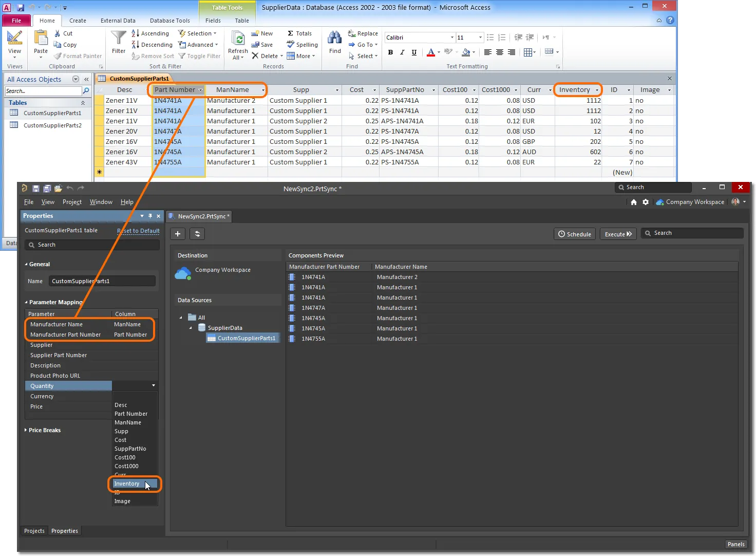This screenshot has width=756, height=556.
Task: Expand the Price Breaks section
Action: (26, 430)
